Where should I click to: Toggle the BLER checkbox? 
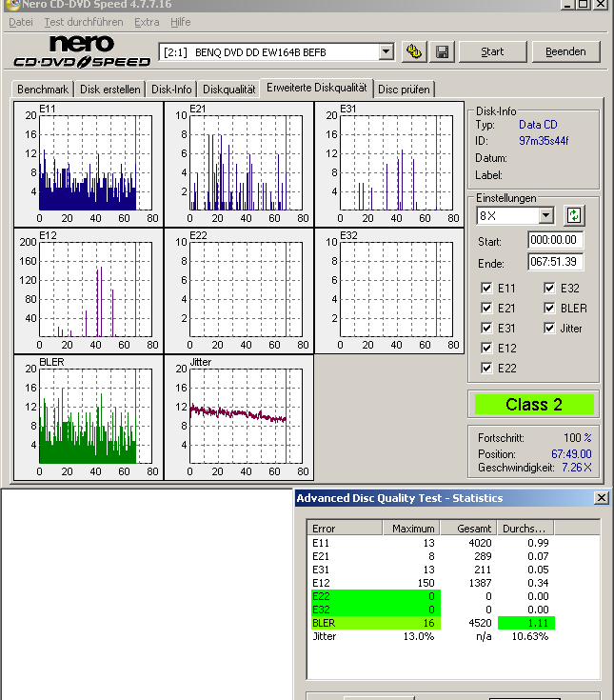pyautogui.click(x=549, y=309)
